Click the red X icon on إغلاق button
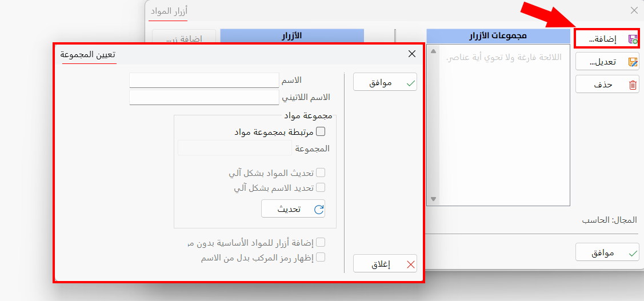644x301 pixels. click(x=411, y=264)
